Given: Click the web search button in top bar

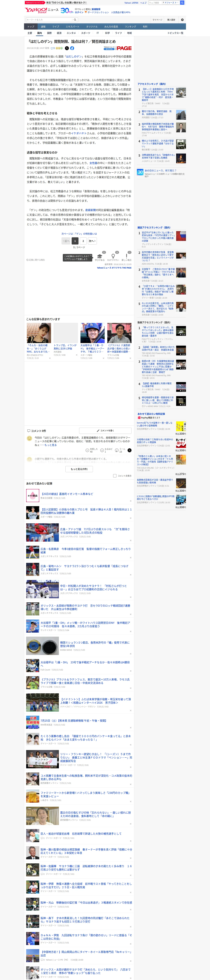Looking at the screenshot, I should (182, 3).
